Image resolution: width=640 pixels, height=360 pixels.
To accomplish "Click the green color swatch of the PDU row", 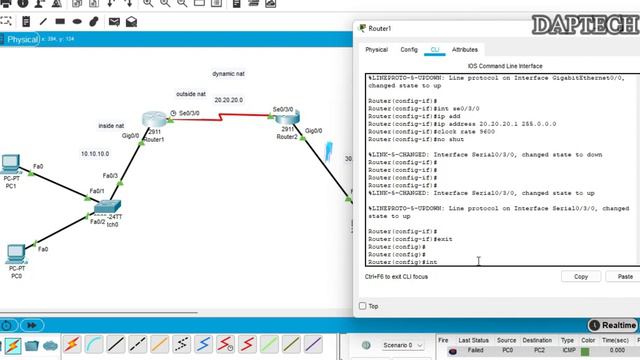I will pos(585,351).
